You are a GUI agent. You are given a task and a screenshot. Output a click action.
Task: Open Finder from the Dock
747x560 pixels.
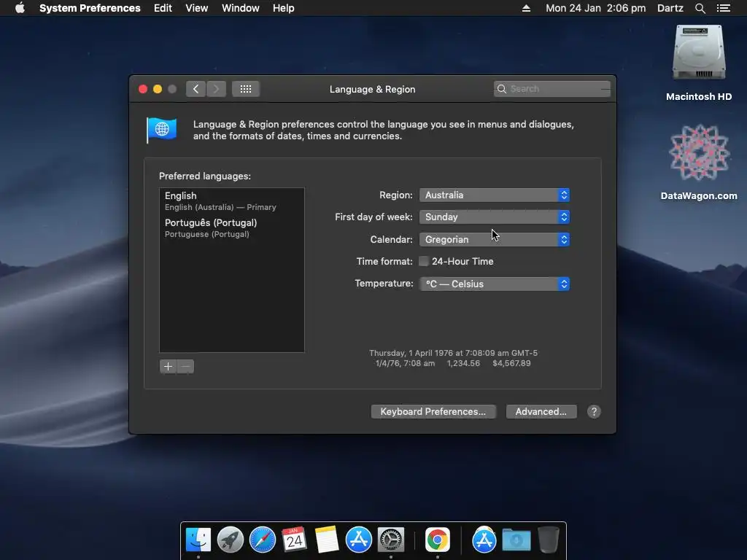(198, 540)
